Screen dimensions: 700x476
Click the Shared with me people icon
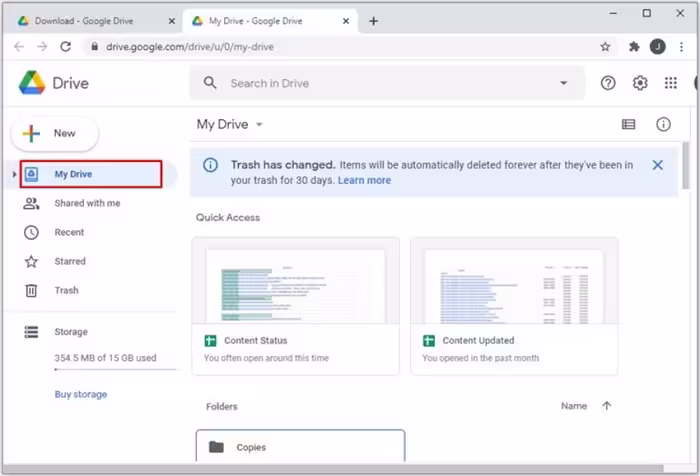click(x=31, y=203)
